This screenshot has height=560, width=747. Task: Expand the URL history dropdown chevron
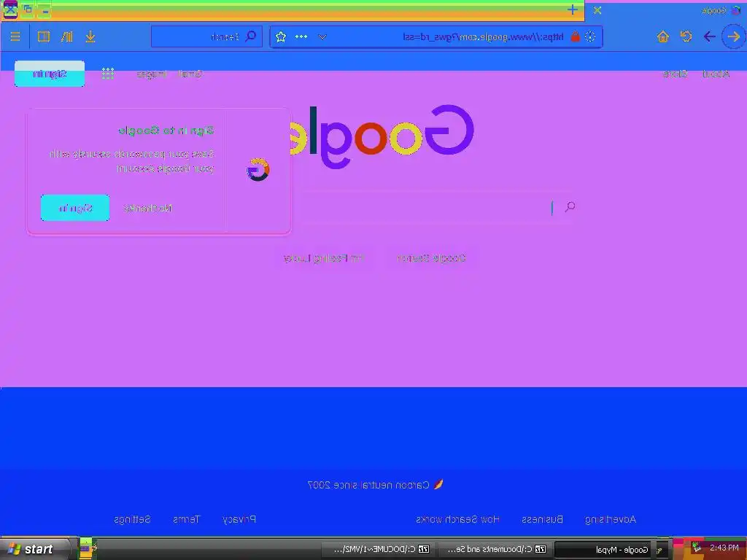[322, 36]
